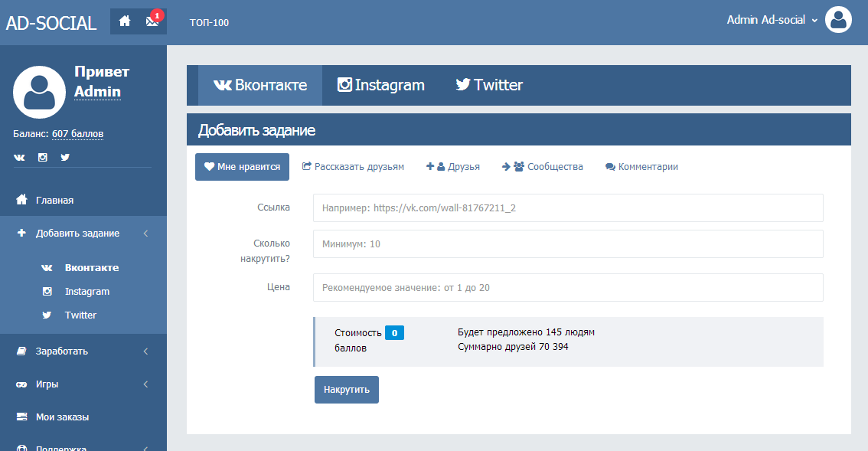Image resolution: width=868 pixels, height=451 pixels.
Task: Click the Instagram icon in sidebar submenu
Action: (47, 292)
